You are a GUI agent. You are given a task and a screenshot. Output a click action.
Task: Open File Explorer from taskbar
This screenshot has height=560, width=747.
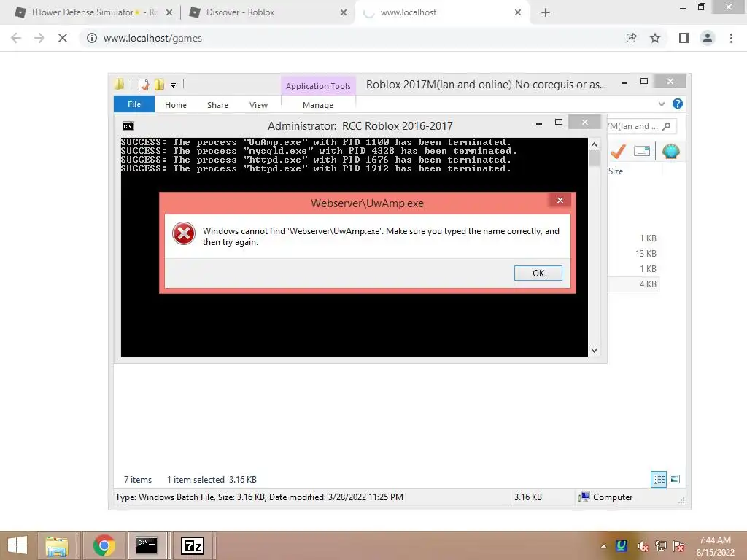pyautogui.click(x=57, y=545)
